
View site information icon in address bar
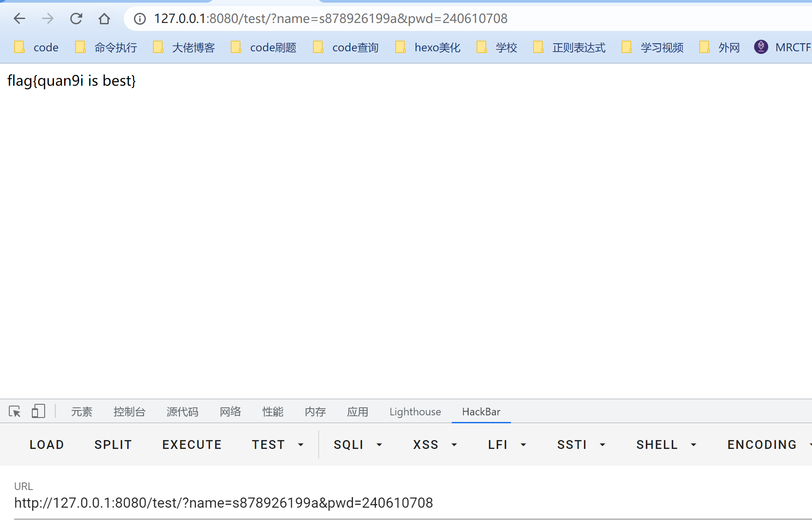pos(140,19)
